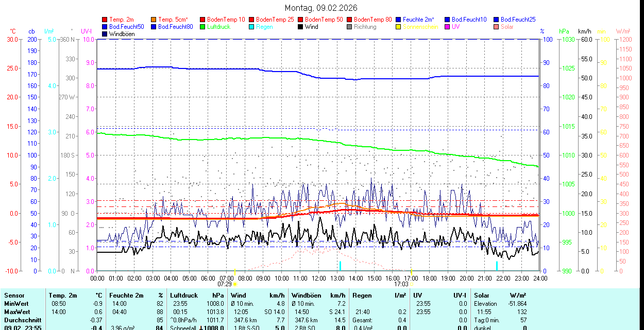Click the Luftdruck column header in table
644x330 pixels.
[x=184, y=296]
